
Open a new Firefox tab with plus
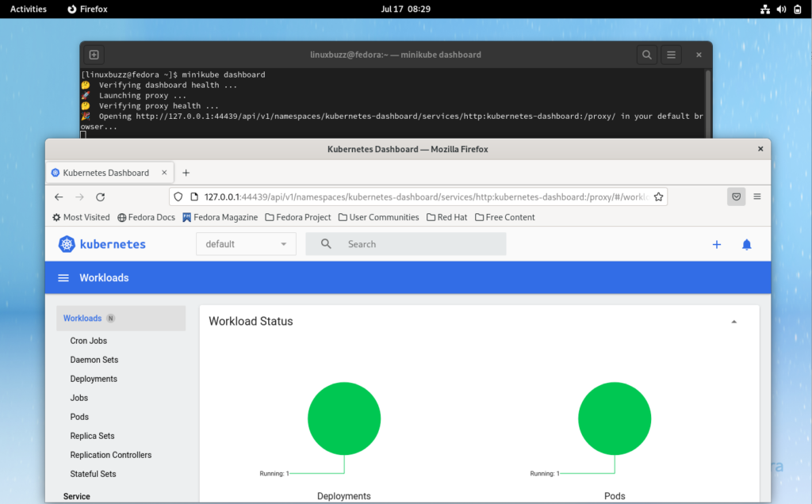(x=186, y=173)
